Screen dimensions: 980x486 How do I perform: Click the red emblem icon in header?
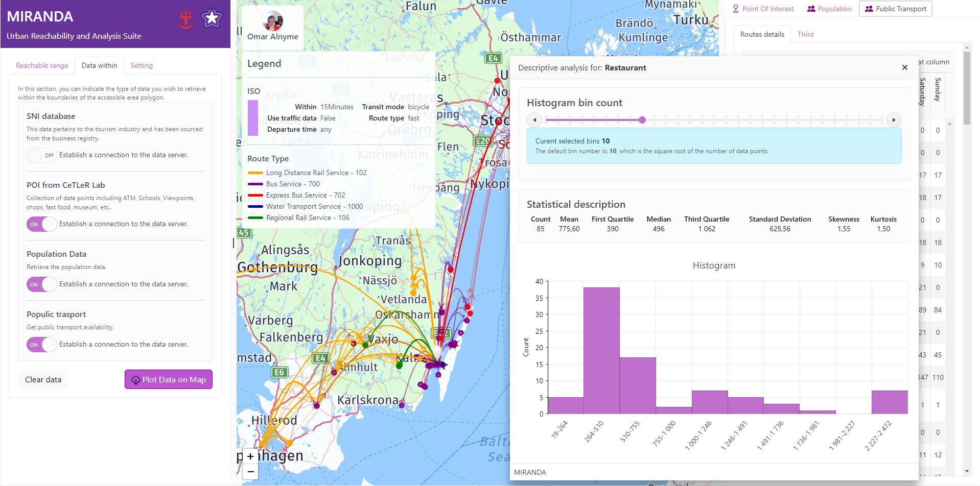coord(185,19)
